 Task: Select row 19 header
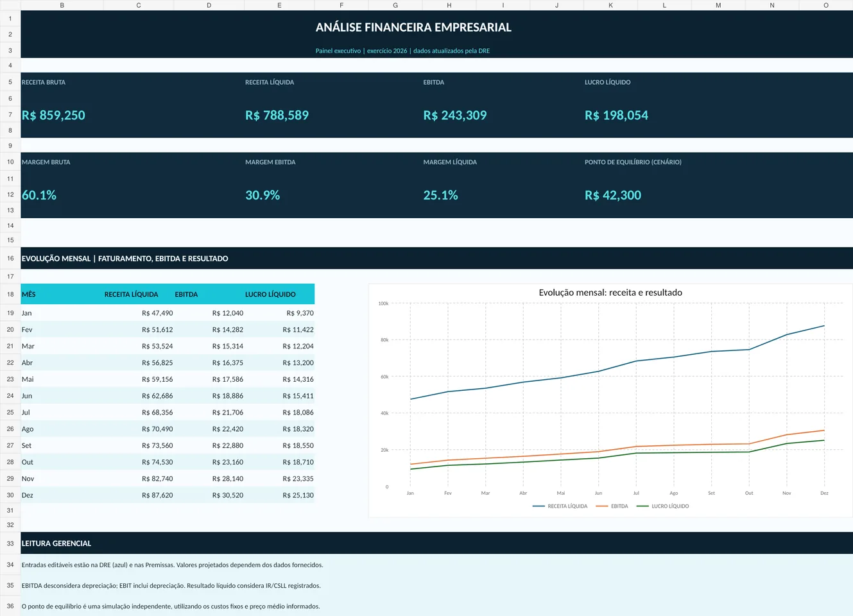pyautogui.click(x=10, y=313)
